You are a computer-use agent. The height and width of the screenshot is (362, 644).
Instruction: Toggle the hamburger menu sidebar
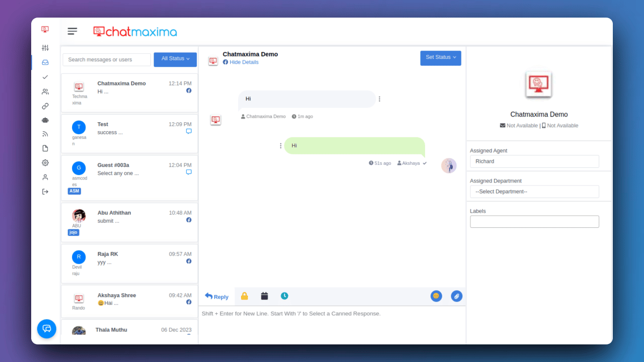(x=72, y=31)
